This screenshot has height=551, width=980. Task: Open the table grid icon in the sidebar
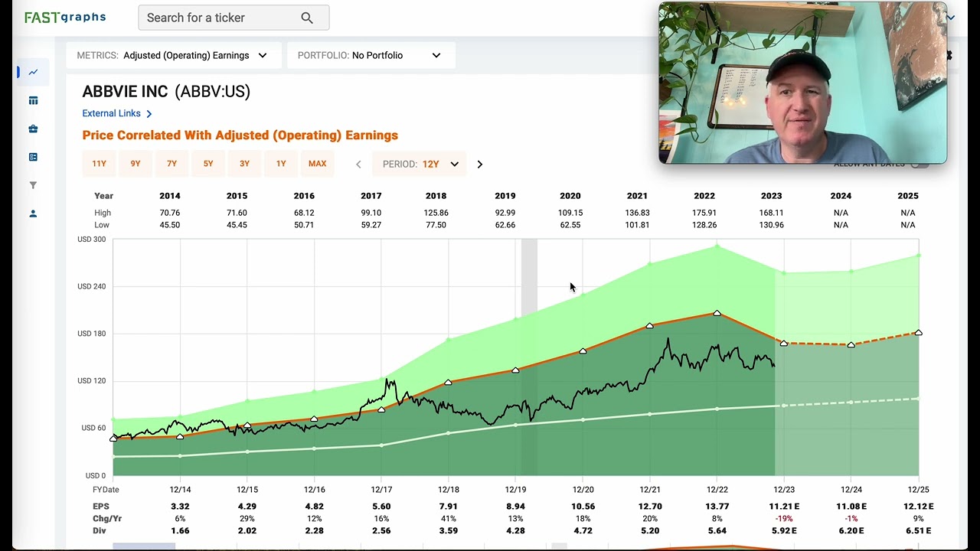point(33,100)
